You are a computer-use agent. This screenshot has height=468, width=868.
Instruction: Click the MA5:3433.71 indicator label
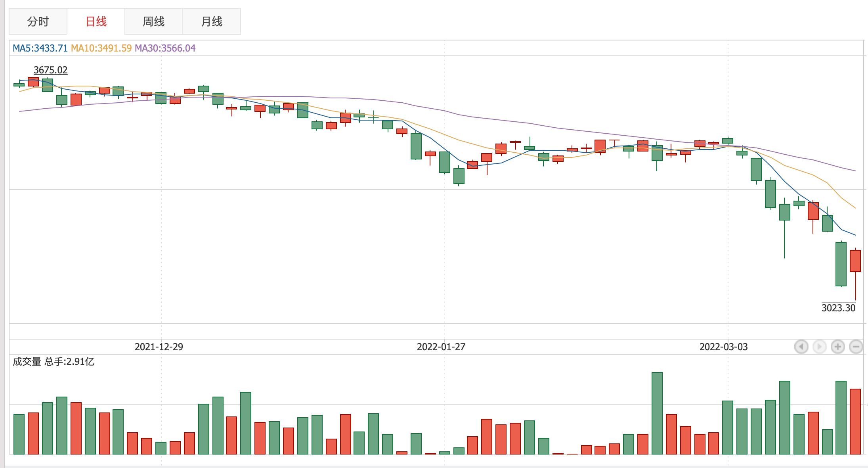coord(40,48)
